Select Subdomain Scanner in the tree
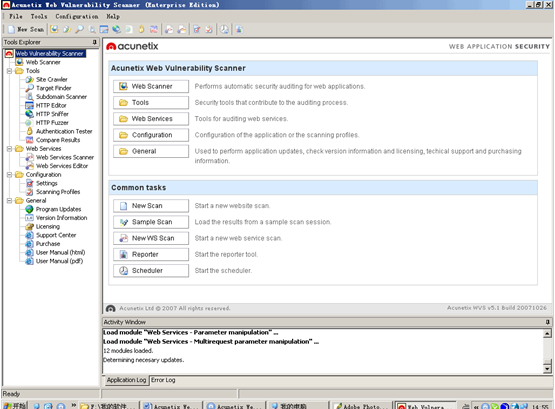Image resolution: width=555 pixels, height=409 pixels. click(x=61, y=97)
